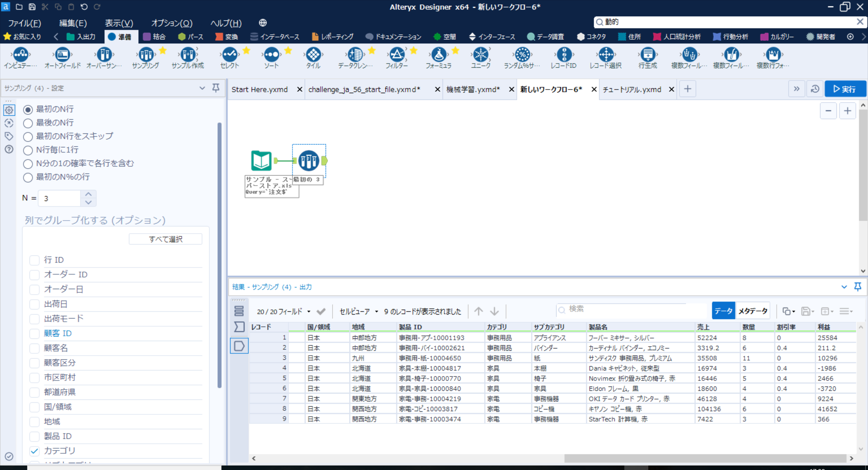This screenshot has width=868, height=470.
Task: Select the Unique (ユニーク) tool icon
Action: click(x=481, y=55)
